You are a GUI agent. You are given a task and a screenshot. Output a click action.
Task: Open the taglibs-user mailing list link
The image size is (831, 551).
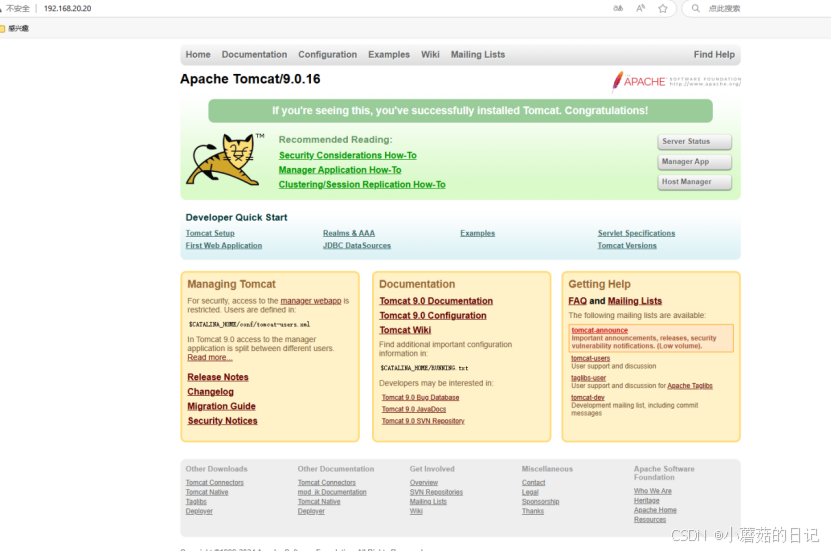588,378
